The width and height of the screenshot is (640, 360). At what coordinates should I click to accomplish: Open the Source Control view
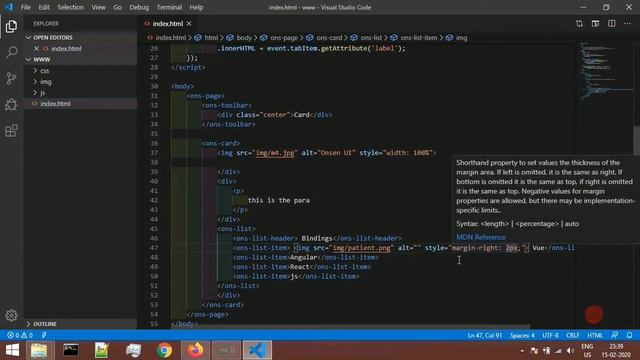pyautogui.click(x=11, y=78)
